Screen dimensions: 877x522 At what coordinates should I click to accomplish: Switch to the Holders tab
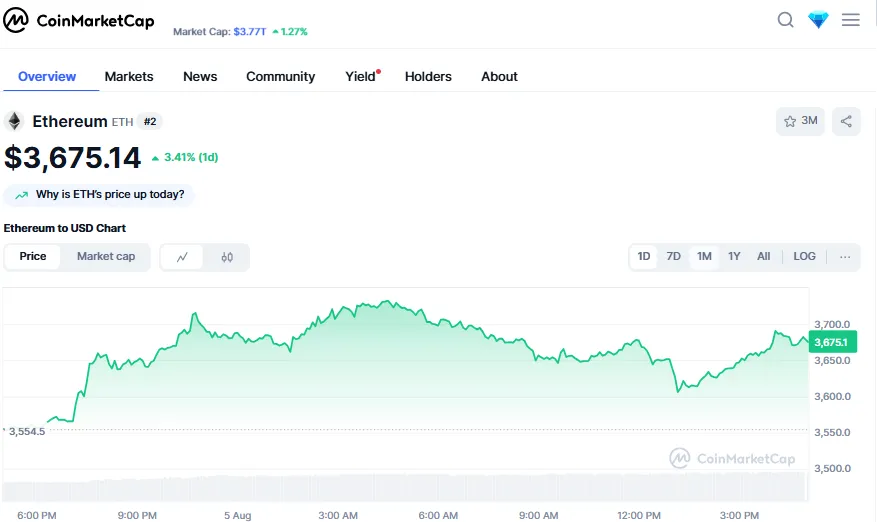pos(428,77)
